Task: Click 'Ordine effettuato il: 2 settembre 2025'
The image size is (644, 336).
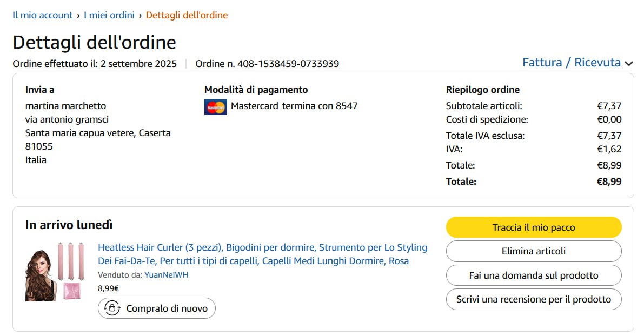Action: [x=95, y=64]
